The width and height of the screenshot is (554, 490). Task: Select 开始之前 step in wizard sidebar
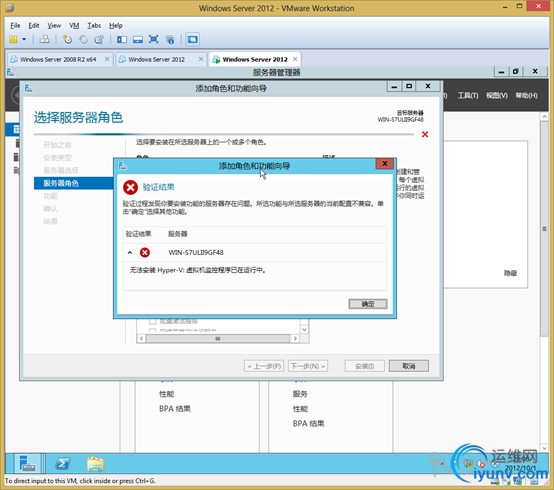(x=57, y=145)
